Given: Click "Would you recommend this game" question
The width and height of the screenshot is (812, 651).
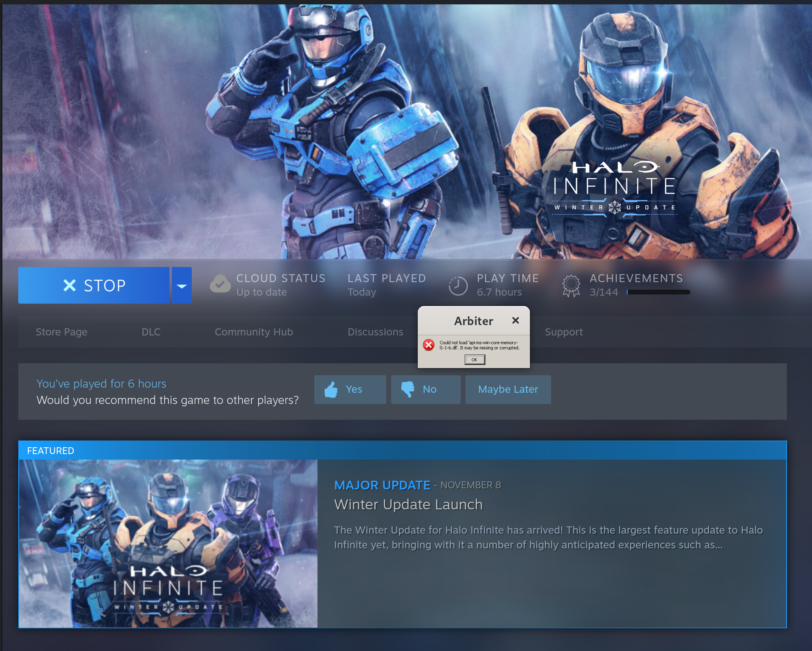Looking at the screenshot, I should [167, 400].
